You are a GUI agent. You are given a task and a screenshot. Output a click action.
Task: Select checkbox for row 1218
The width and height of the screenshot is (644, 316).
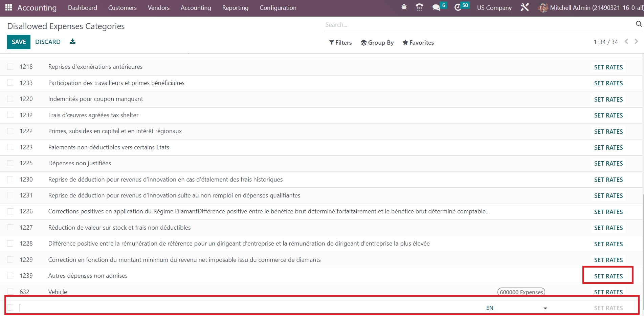tap(10, 67)
